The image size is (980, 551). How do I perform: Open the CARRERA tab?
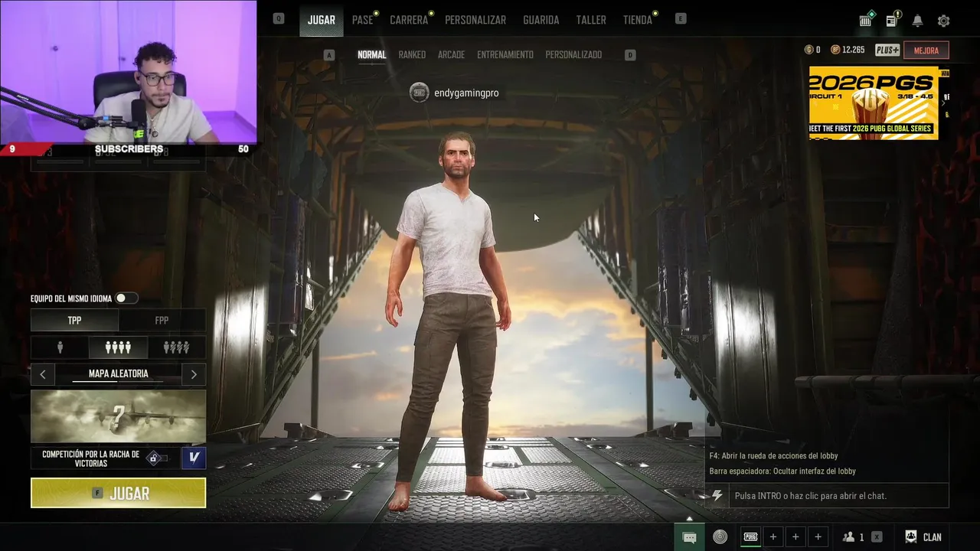(409, 20)
